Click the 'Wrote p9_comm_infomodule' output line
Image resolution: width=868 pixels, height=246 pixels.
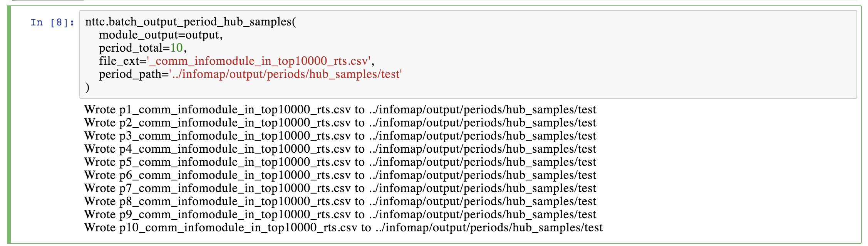340,214
